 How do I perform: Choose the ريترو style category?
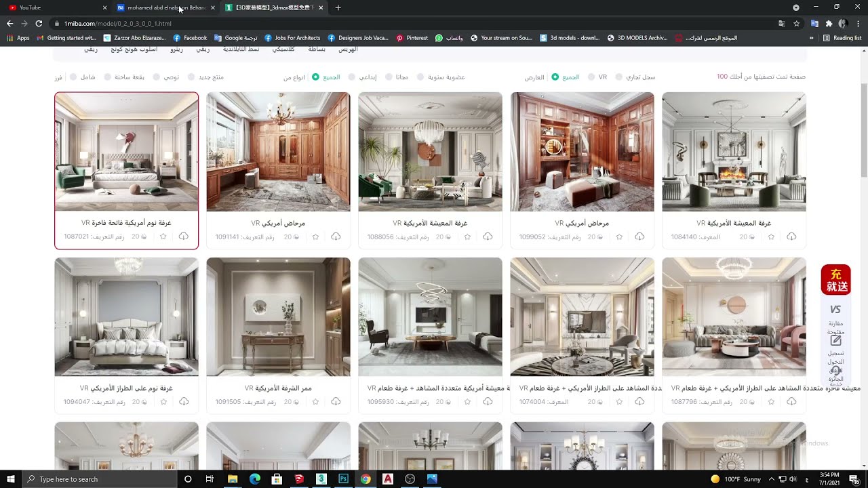[x=176, y=50]
